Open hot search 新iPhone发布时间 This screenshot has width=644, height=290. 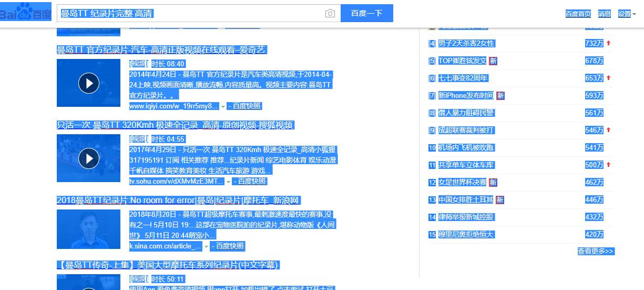466,95
